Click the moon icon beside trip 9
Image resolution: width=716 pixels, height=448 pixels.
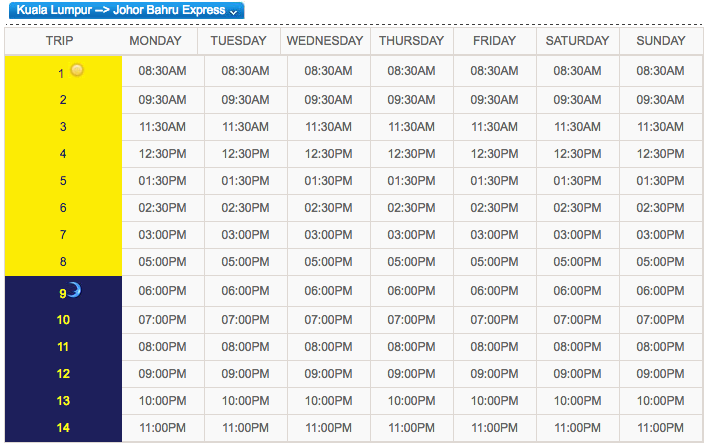(74, 290)
